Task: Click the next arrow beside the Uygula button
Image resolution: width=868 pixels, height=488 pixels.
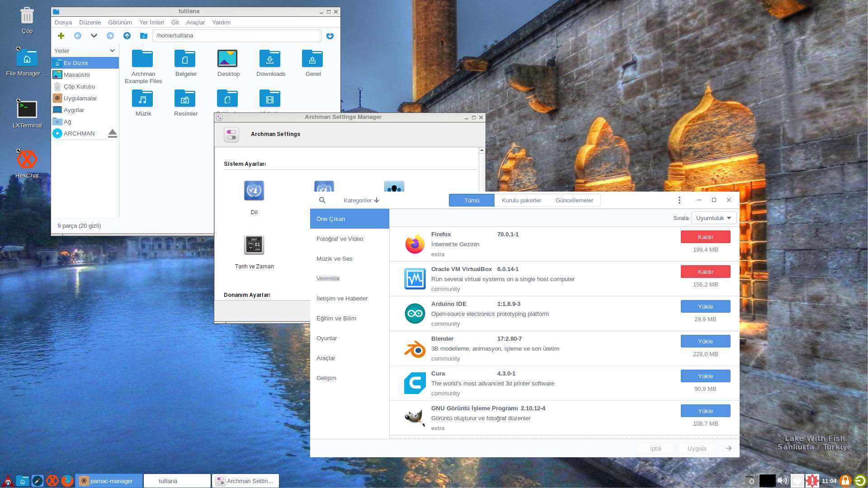Action: [x=729, y=448]
